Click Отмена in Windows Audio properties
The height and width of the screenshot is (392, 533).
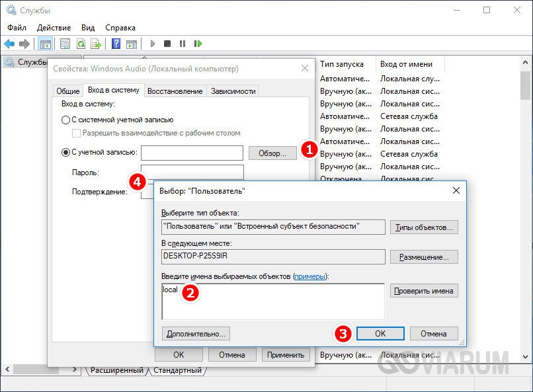232,354
